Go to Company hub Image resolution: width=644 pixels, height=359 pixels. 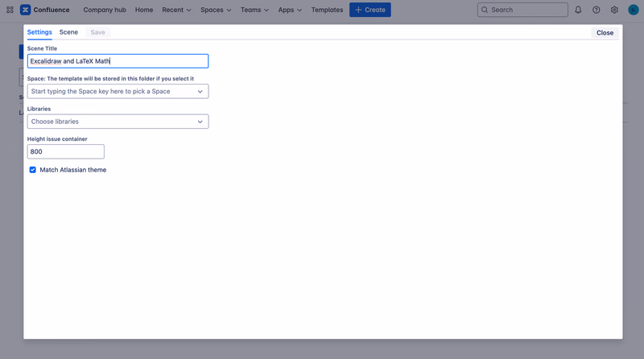point(105,10)
